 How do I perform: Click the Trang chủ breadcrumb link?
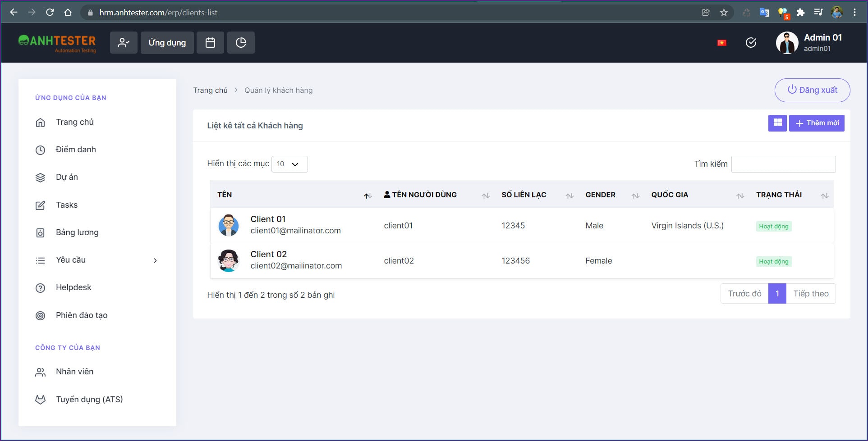pyautogui.click(x=210, y=91)
